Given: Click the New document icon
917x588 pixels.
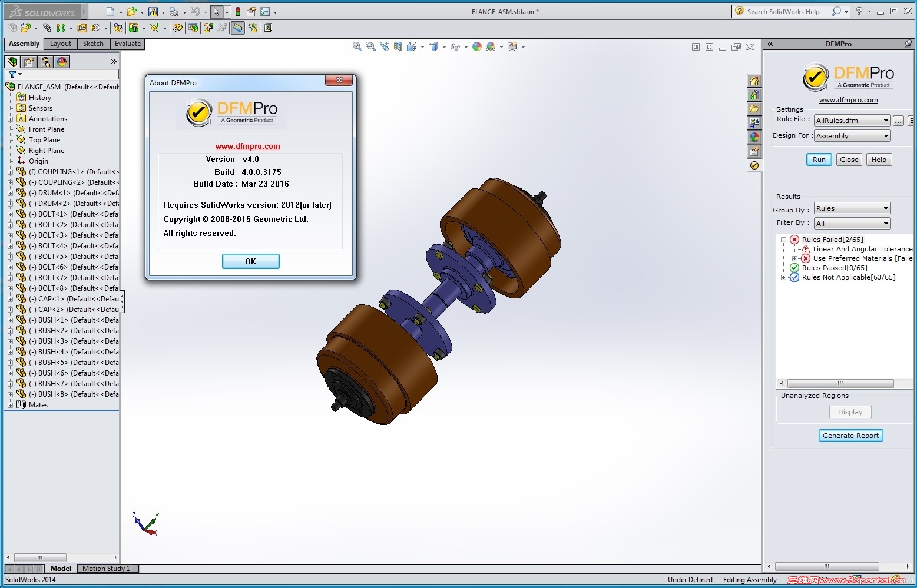Looking at the screenshot, I should (x=110, y=12).
